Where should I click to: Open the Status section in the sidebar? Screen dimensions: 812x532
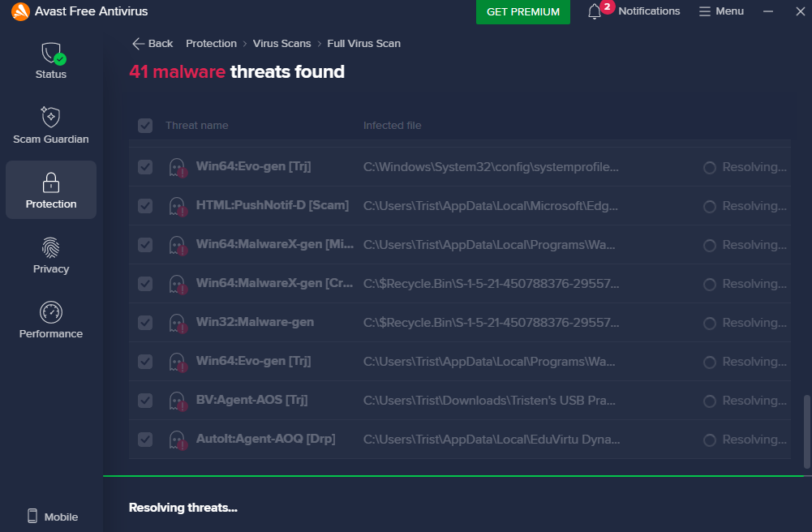[x=51, y=61]
